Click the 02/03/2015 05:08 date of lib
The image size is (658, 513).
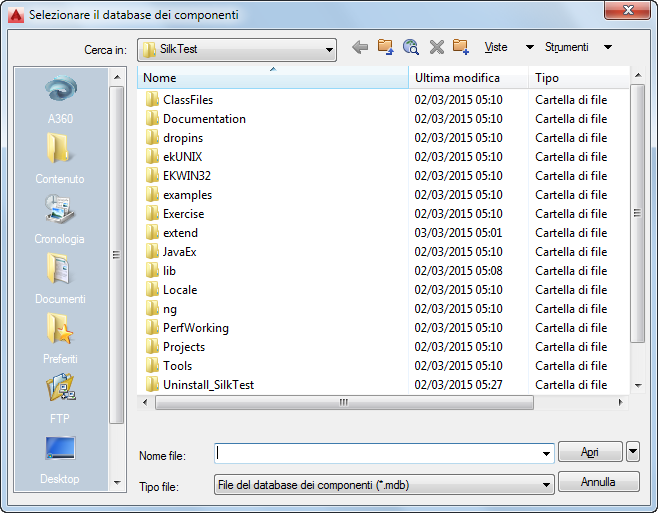point(458,270)
